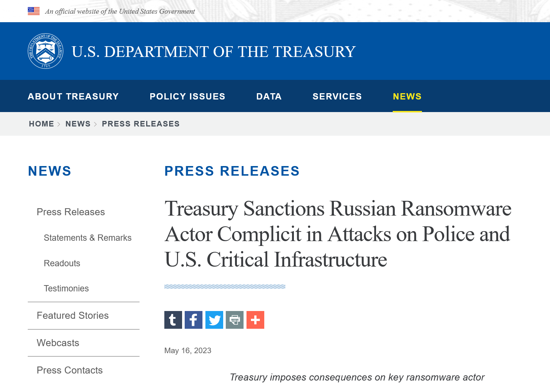550x392 pixels.
Task: Go to Readouts in sidebar
Action: pyautogui.click(x=62, y=263)
